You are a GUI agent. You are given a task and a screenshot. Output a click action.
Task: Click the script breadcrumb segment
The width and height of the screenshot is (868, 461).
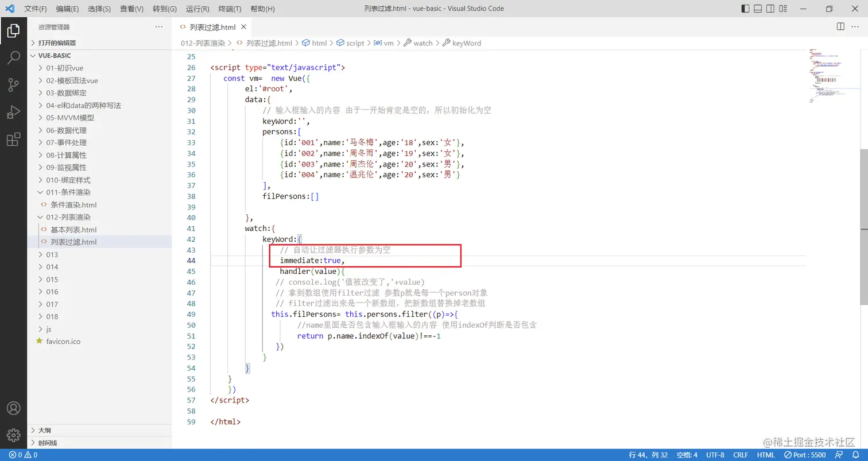pyautogui.click(x=351, y=43)
